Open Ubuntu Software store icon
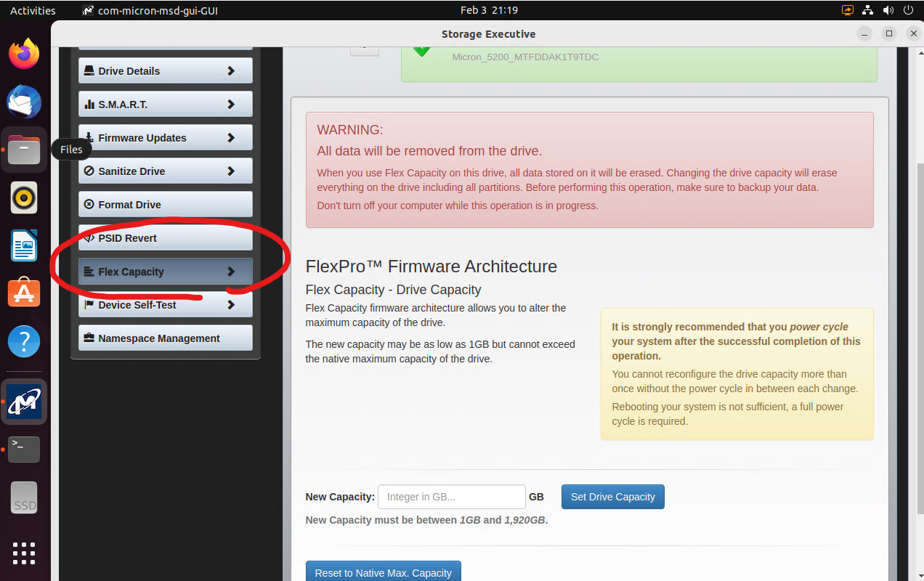The height and width of the screenshot is (581, 924). pyautogui.click(x=24, y=293)
